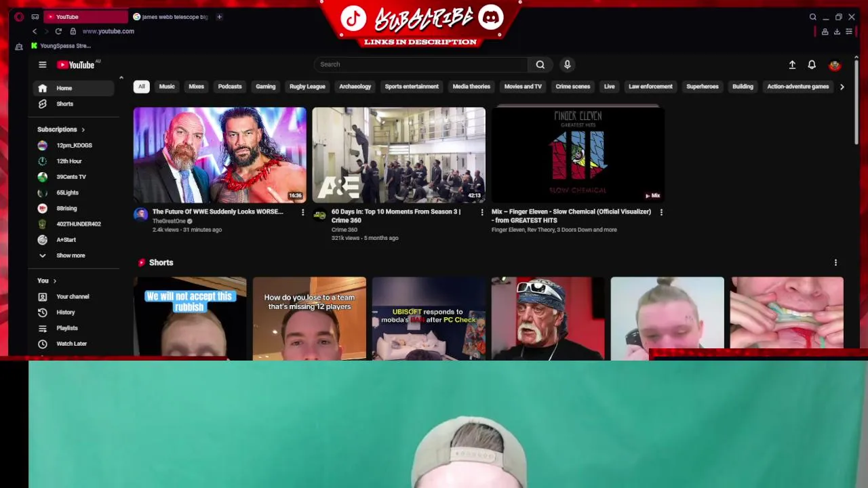The width and height of the screenshot is (868, 488).
Task: Click the address bar URL www.youtube.com
Action: tap(108, 31)
